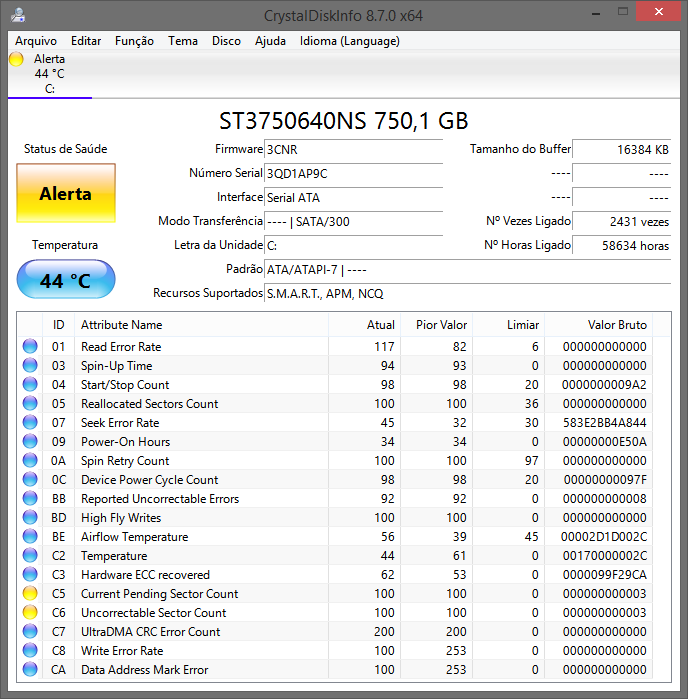Open the Idioma (Language) menu

[350, 41]
